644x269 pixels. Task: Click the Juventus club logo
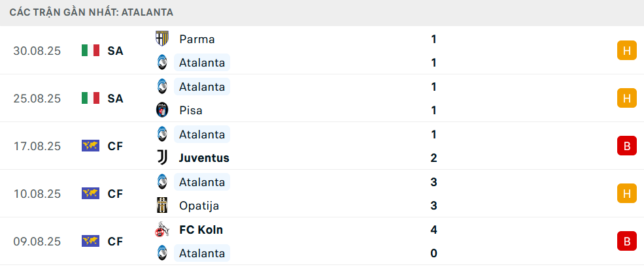click(161, 158)
